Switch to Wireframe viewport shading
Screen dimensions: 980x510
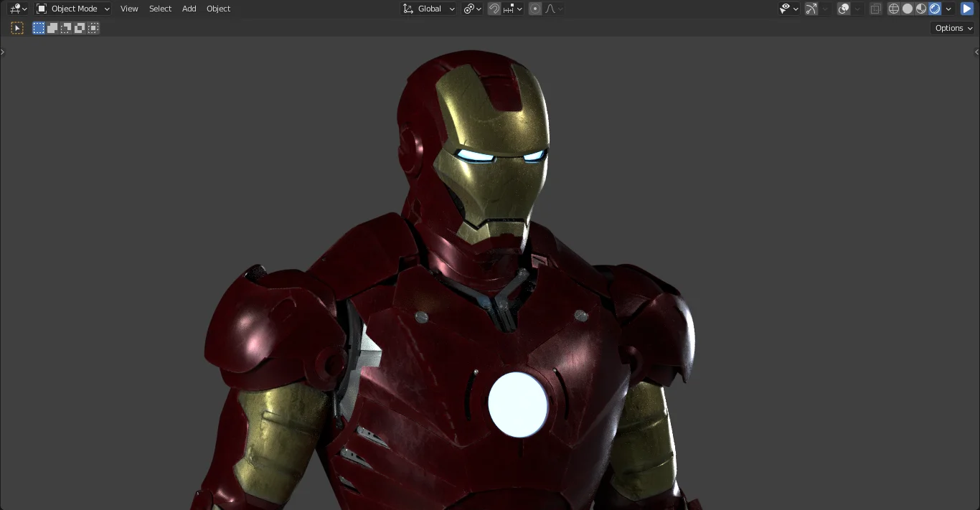894,9
